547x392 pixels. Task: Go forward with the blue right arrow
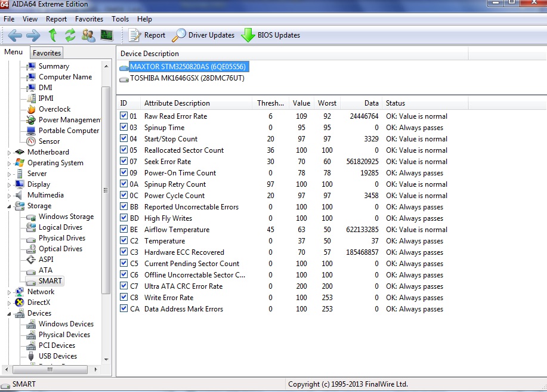(33, 35)
